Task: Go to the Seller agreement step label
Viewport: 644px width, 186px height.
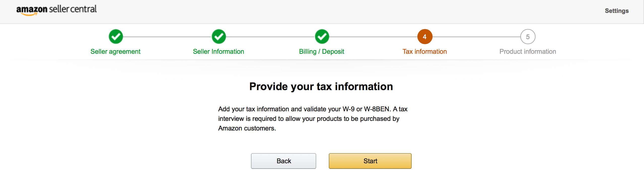Action: (x=116, y=51)
